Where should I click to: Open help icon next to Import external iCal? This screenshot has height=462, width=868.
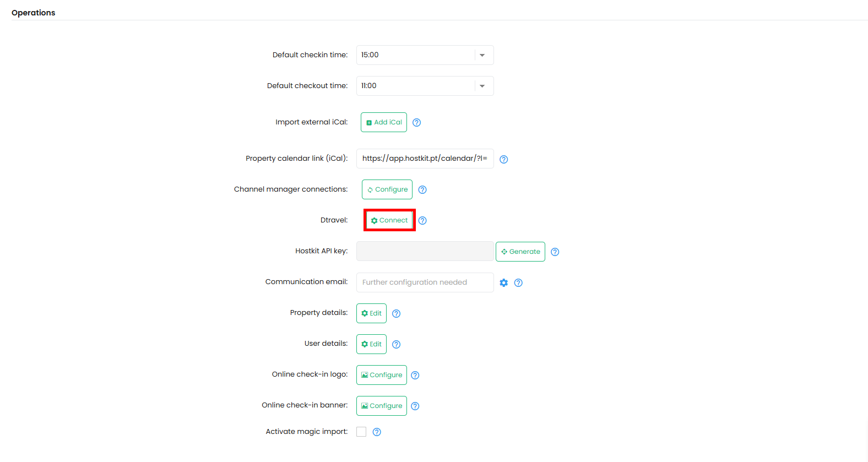click(x=417, y=123)
